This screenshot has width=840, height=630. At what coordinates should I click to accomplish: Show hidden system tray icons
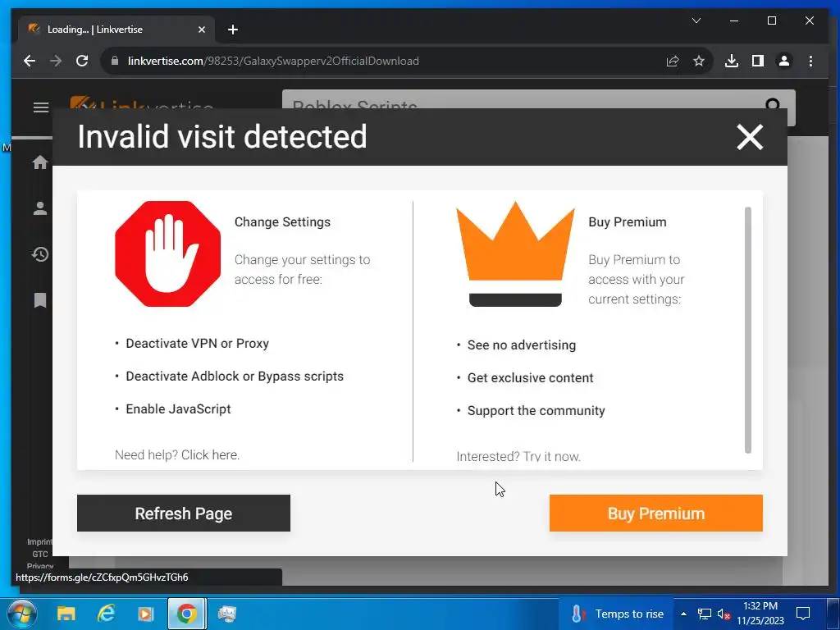coord(683,614)
